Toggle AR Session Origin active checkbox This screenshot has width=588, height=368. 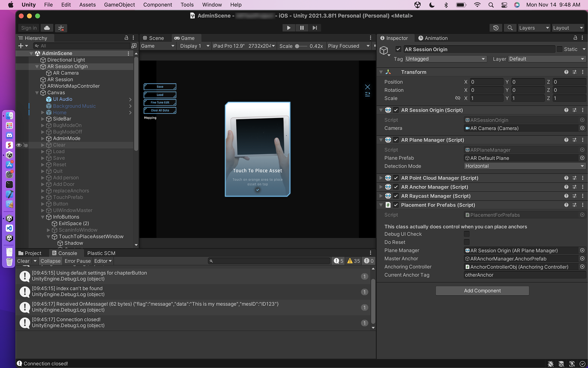click(398, 49)
